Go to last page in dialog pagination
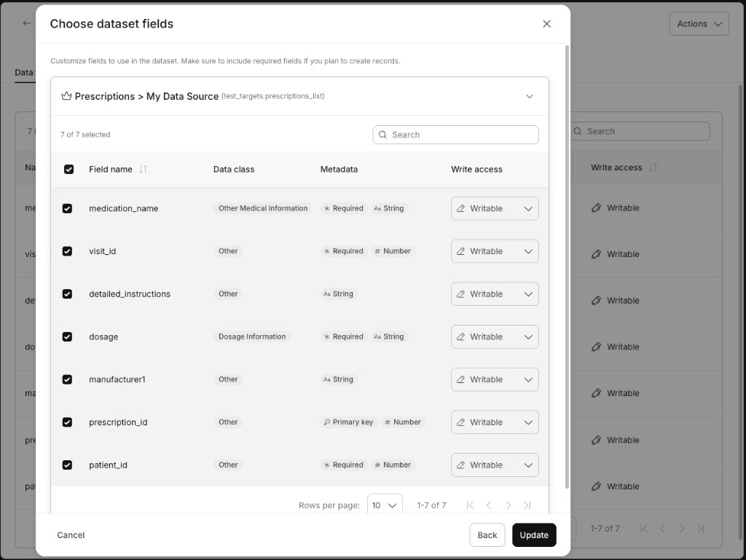 (527, 505)
